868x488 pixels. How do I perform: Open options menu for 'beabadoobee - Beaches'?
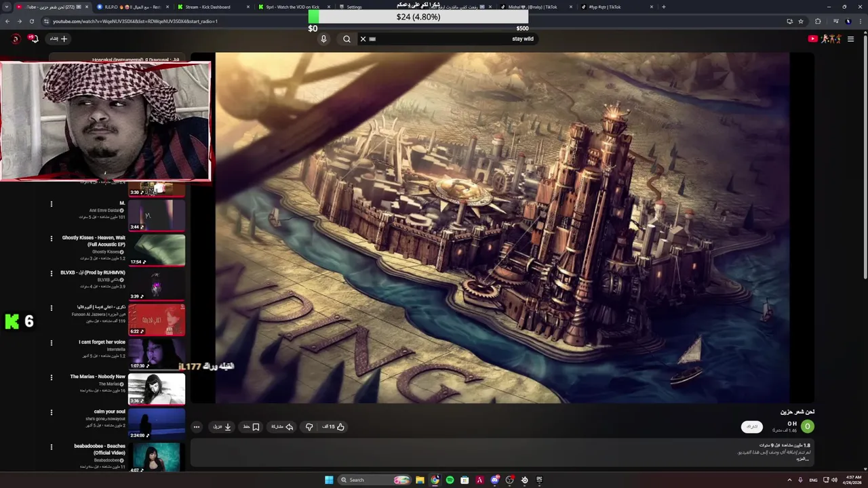point(51,447)
